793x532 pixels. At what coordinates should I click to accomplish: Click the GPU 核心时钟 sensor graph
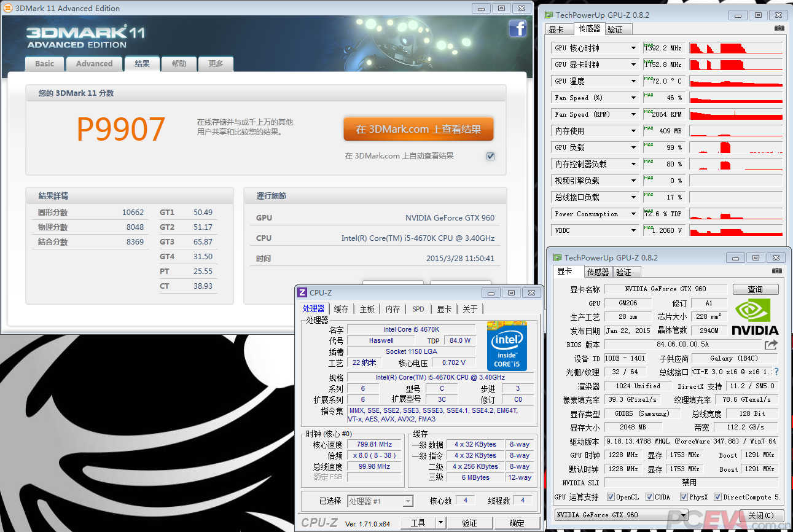click(x=736, y=48)
